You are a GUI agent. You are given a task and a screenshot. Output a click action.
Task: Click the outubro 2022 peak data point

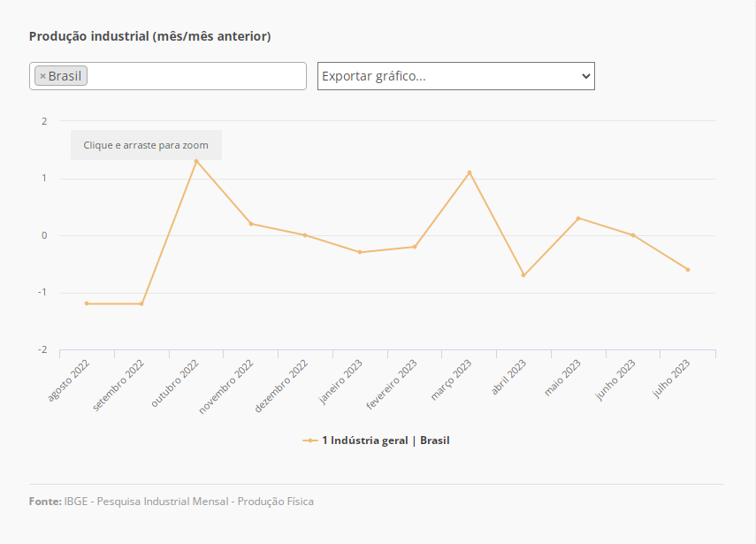click(196, 161)
